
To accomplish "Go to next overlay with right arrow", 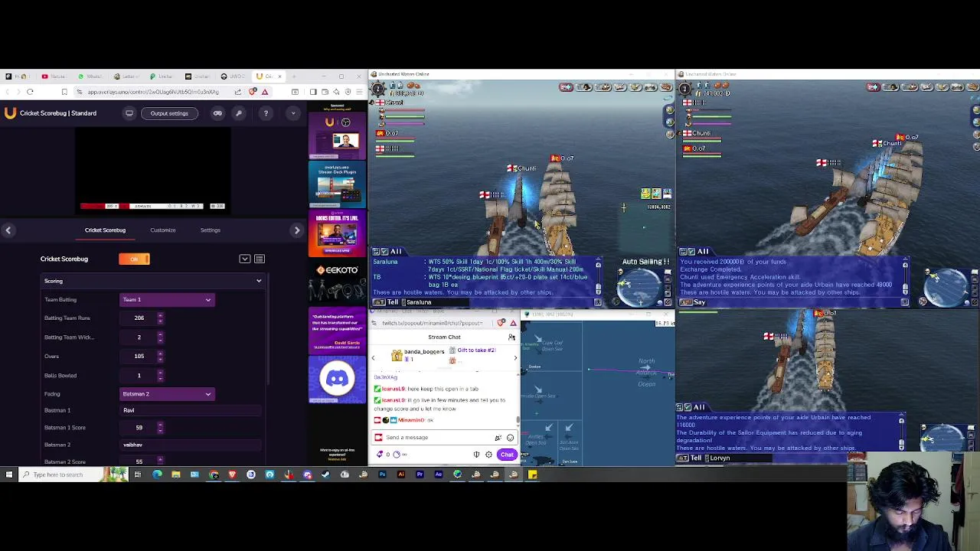I will [297, 230].
